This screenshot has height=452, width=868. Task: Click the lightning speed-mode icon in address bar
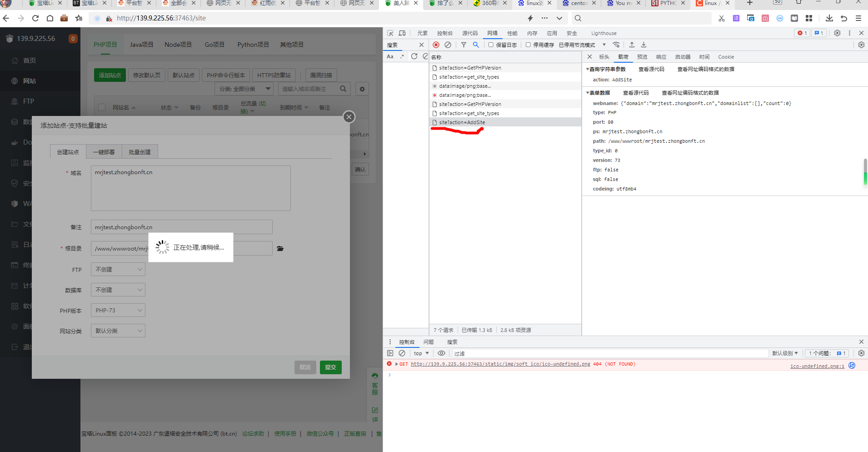coord(530,18)
